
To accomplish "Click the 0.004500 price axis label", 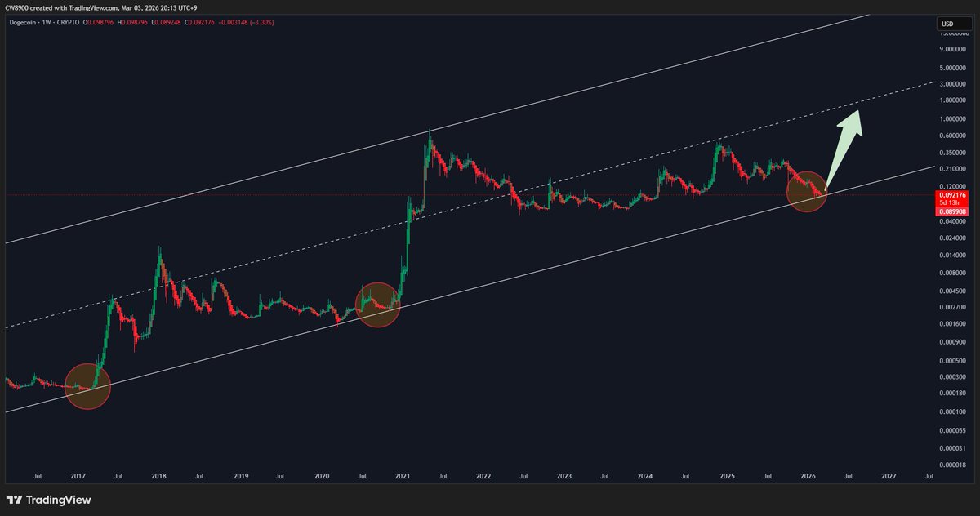I will coord(951,291).
